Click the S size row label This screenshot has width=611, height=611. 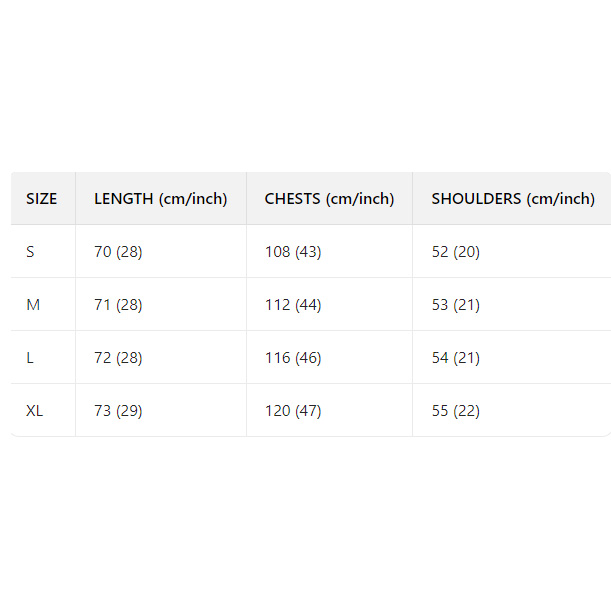tap(31, 252)
